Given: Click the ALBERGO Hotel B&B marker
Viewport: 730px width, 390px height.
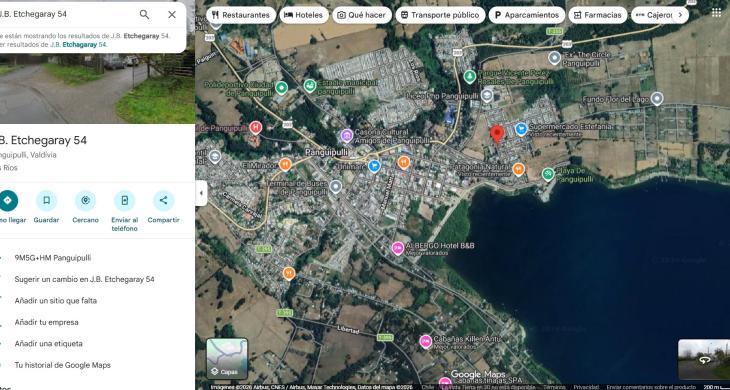Looking at the screenshot, I should click(397, 249).
